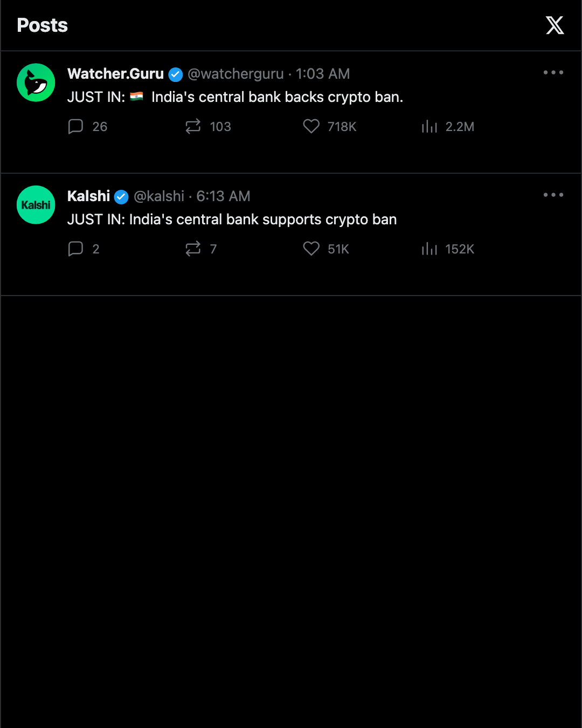Repost the Watcher.Guru crypto ban post

193,127
